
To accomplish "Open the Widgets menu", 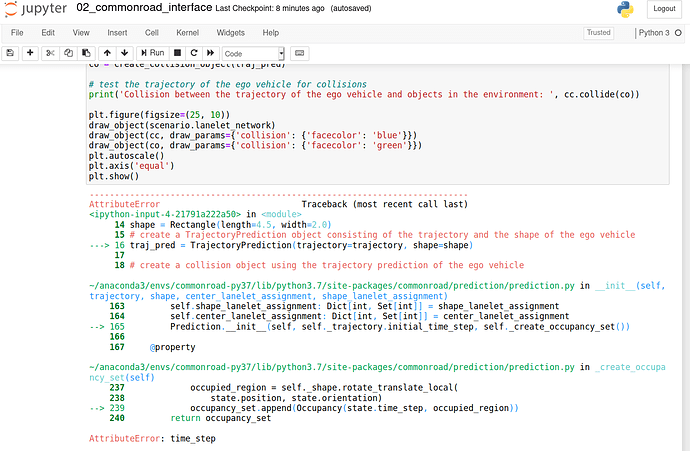I will (230, 33).
